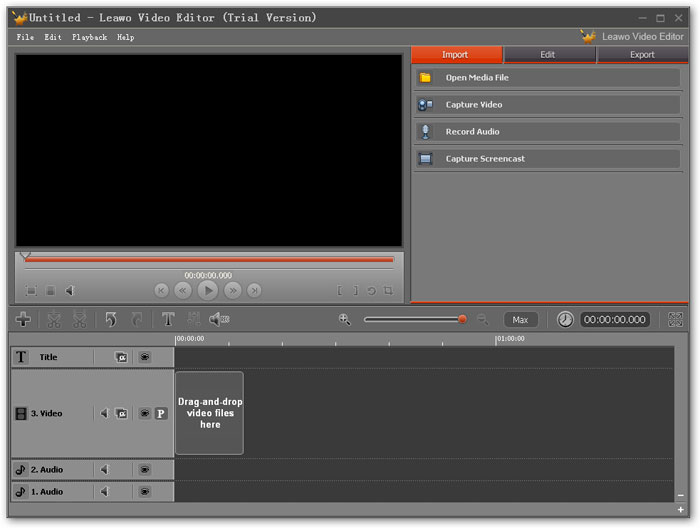Toggle visibility eye on 1. Audio track
Viewport: 700px width, 528px height.
[x=144, y=491]
